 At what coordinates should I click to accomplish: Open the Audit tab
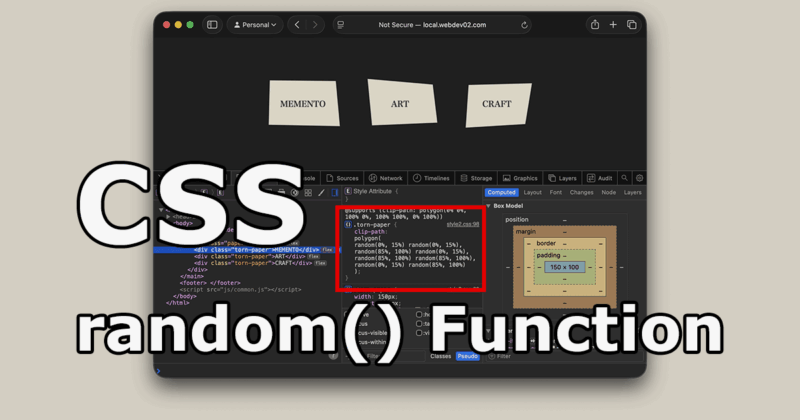(x=599, y=178)
